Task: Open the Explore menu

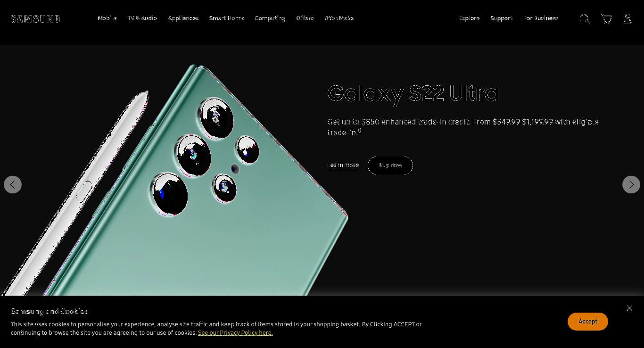Action: point(469,18)
